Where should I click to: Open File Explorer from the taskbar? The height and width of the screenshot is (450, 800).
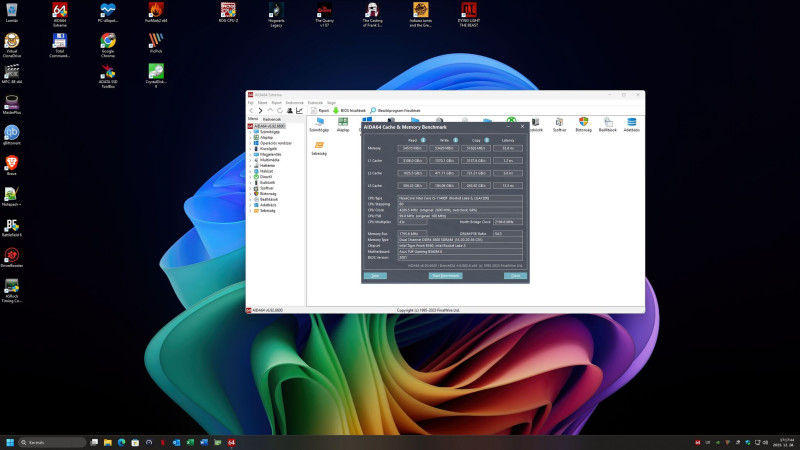pyautogui.click(x=108, y=442)
